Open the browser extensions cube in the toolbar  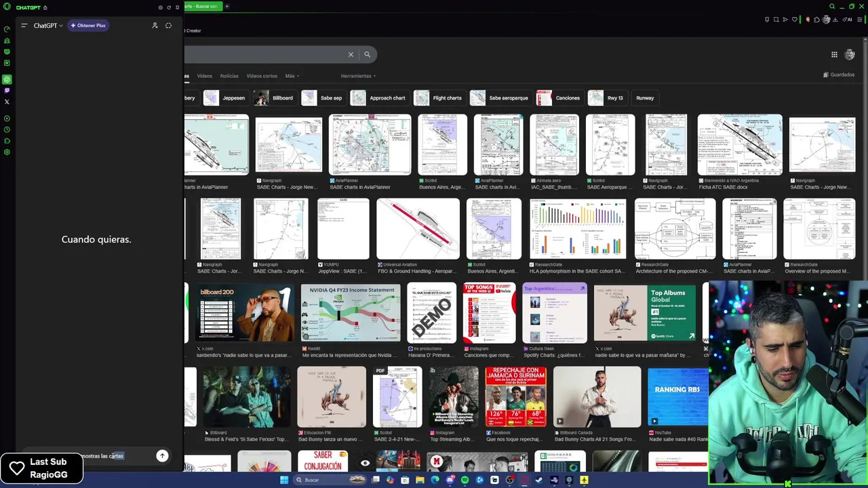(817, 20)
